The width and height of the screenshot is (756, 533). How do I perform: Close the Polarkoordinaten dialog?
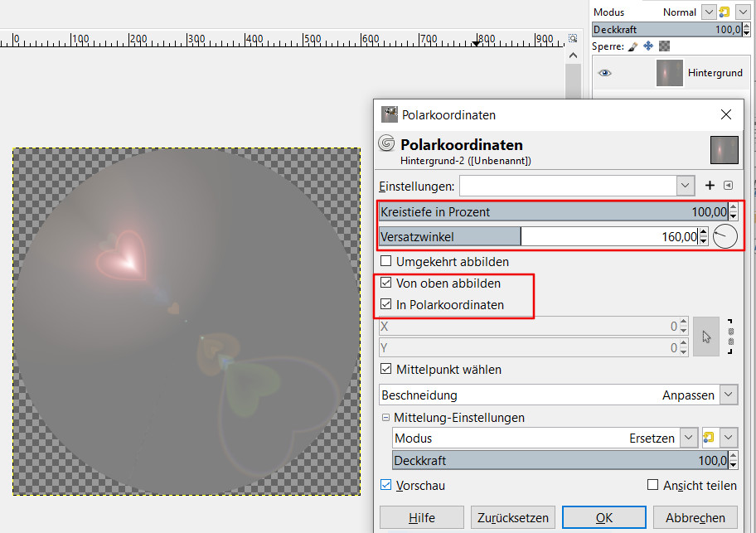pyautogui.click(x=725, y=114)
